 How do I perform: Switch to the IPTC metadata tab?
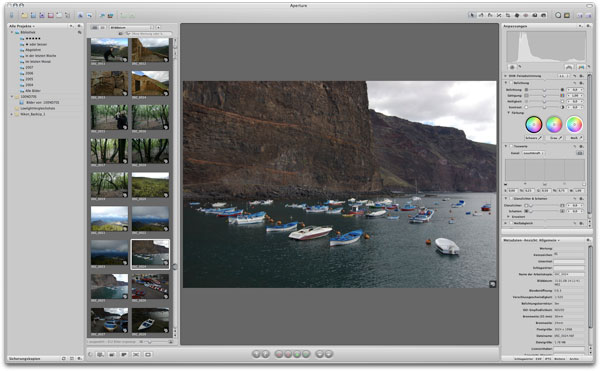coord(548,359)
